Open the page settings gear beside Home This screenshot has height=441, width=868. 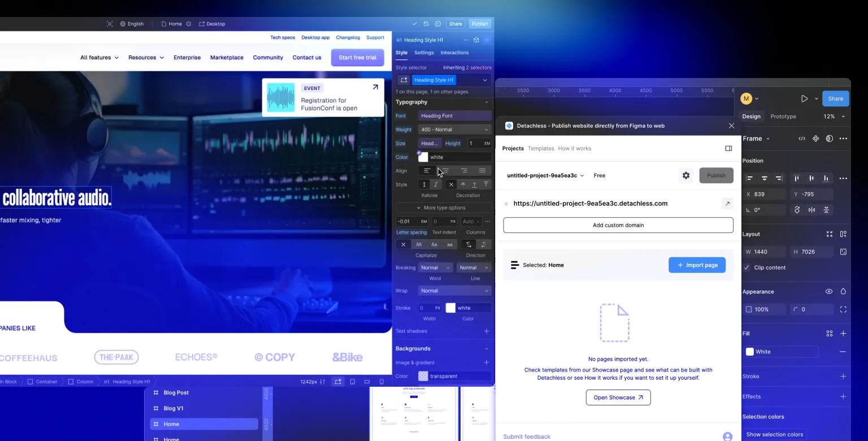189,24
